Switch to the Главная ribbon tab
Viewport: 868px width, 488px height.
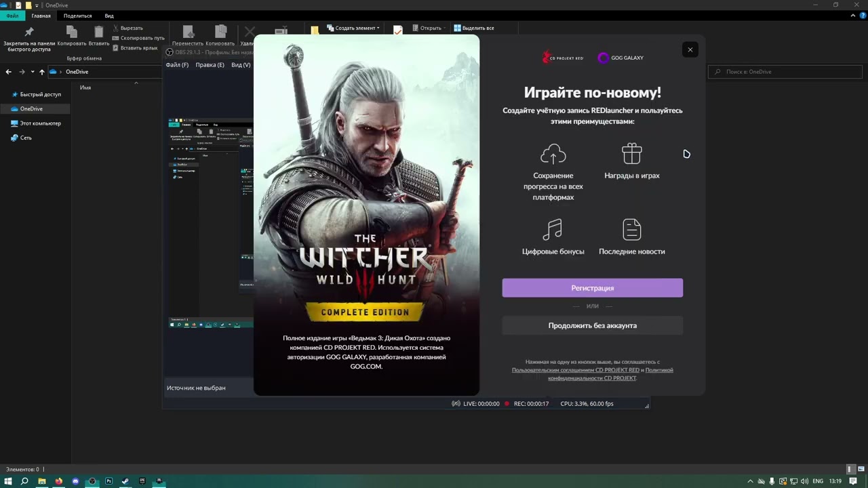click(41, 16)
